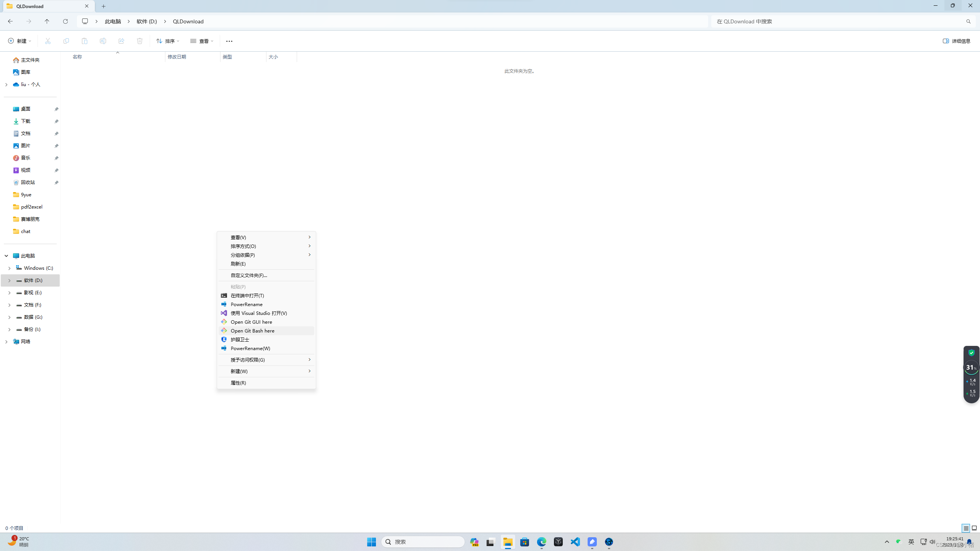
Task: Open Visual Studio Code from taskbar
Action: click(x=575, y=542)
